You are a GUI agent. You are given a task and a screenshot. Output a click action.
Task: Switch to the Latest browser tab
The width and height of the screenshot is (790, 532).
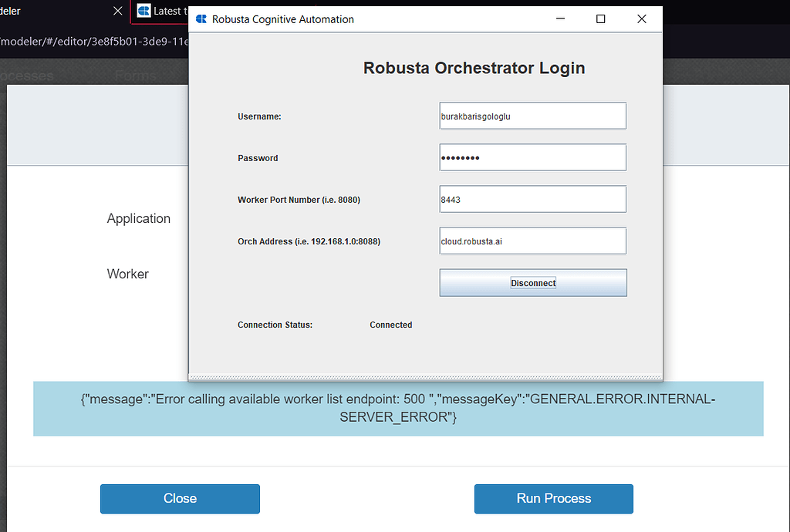point(160,11)
